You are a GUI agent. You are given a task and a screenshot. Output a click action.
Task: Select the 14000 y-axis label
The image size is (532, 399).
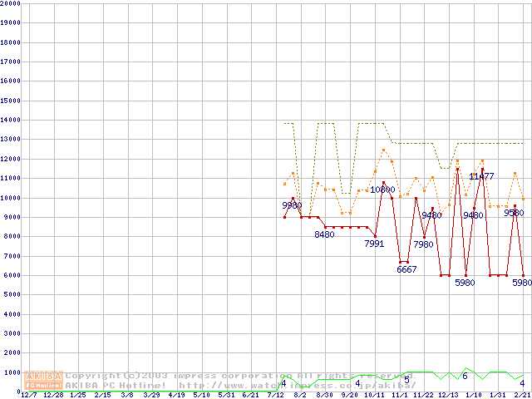[10, 120]
